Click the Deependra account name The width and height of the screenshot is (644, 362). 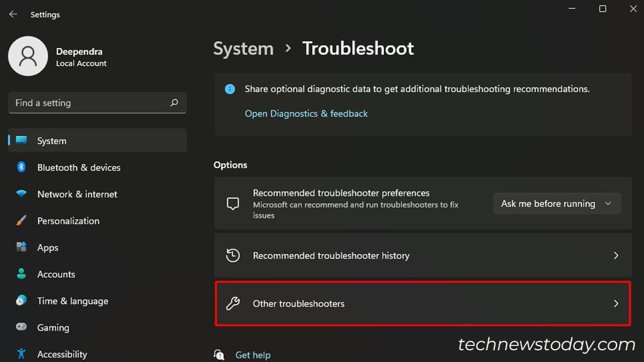coord(79,51)
